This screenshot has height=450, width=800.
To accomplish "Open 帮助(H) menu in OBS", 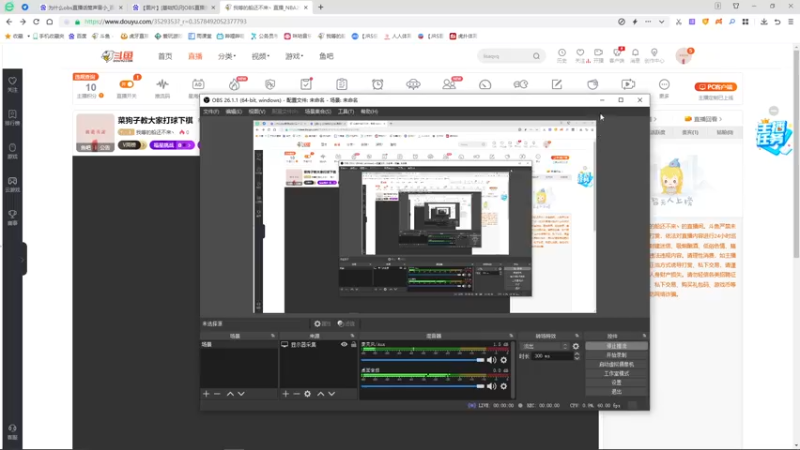I will click(x=369, y=111).
